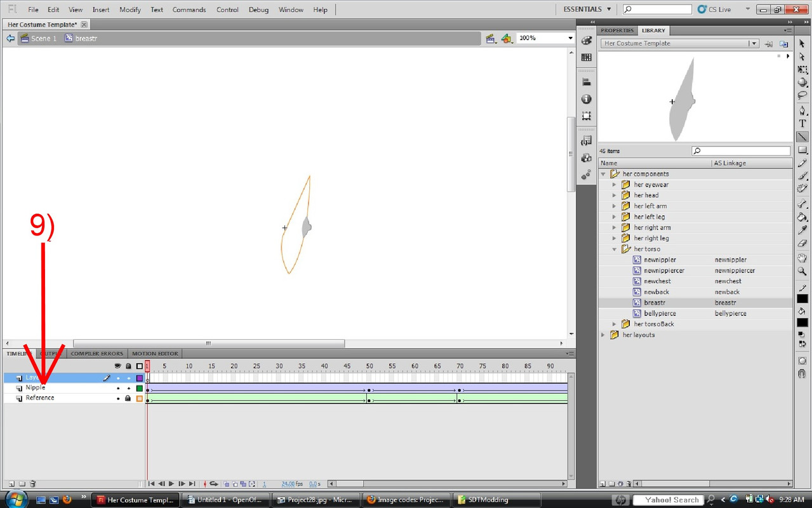Switch to the Motion Editor tab
This screenshot has width=812, height=508.
[x=155, y=354]
